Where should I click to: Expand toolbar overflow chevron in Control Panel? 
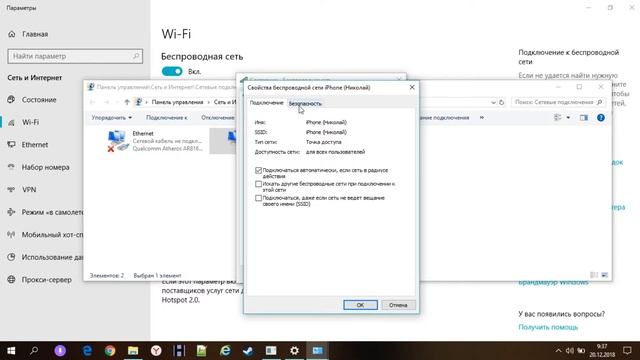(x=482, y=118)
